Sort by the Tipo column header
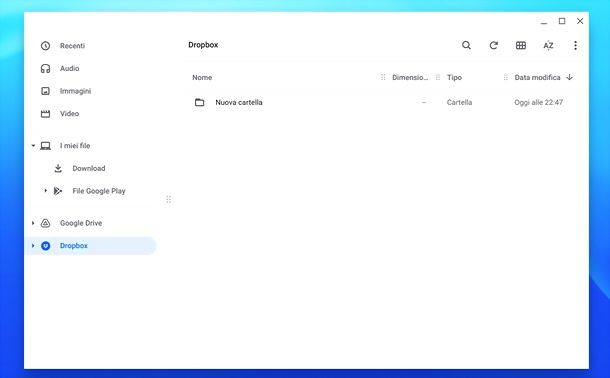Screen dimensions: 610x378 (x=454, y=77)
